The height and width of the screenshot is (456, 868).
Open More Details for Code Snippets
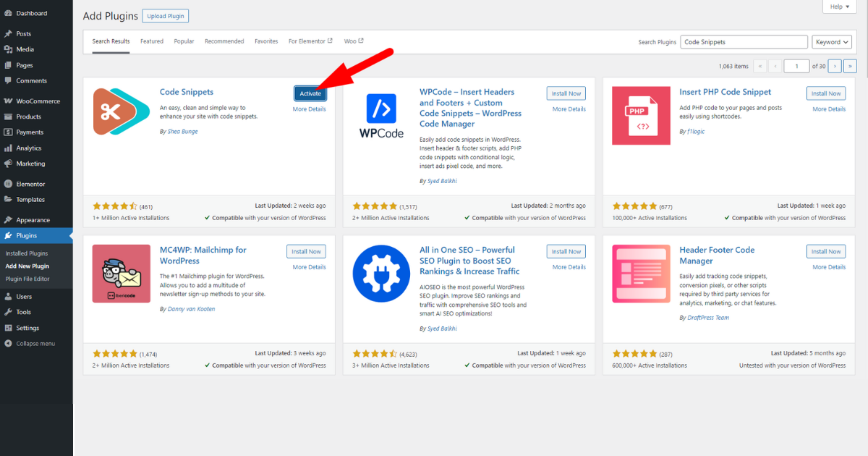click(310, 109)
